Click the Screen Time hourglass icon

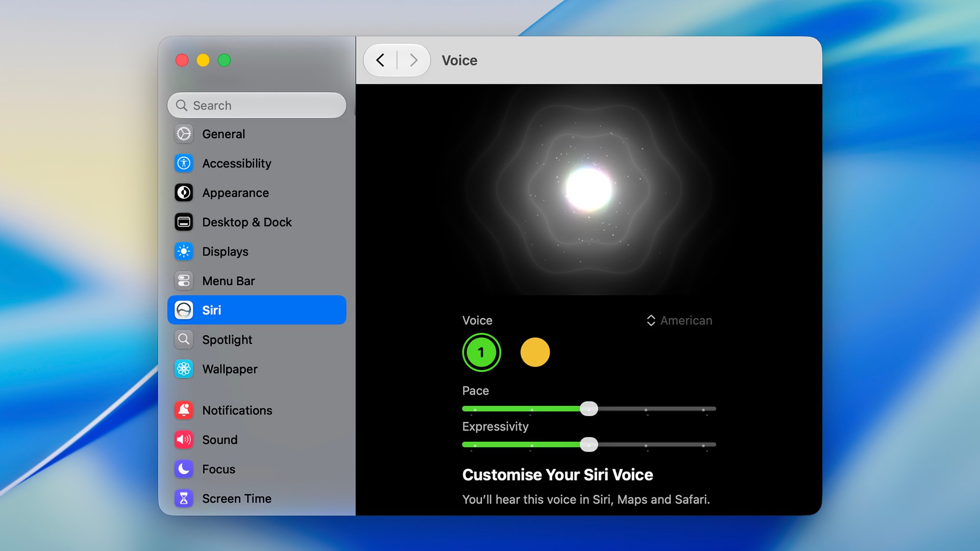pyautogui.click(x=184, y=498)
